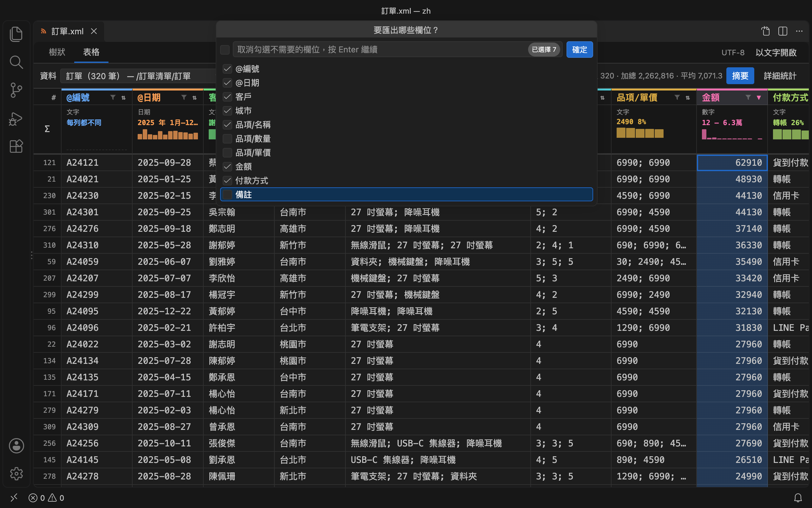
Task: Click the split editor icon
Action: (783, 31)
